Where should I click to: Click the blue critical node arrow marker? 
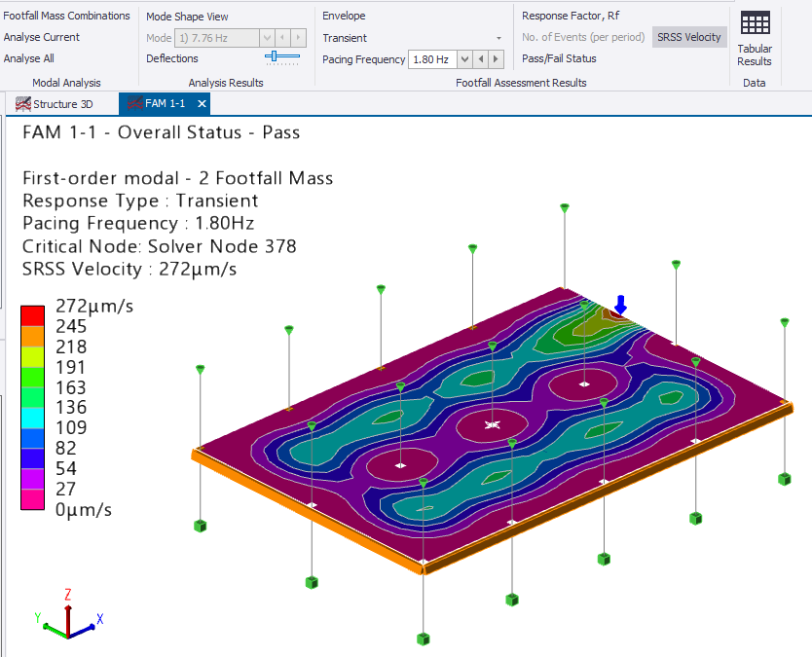[620, 305]
